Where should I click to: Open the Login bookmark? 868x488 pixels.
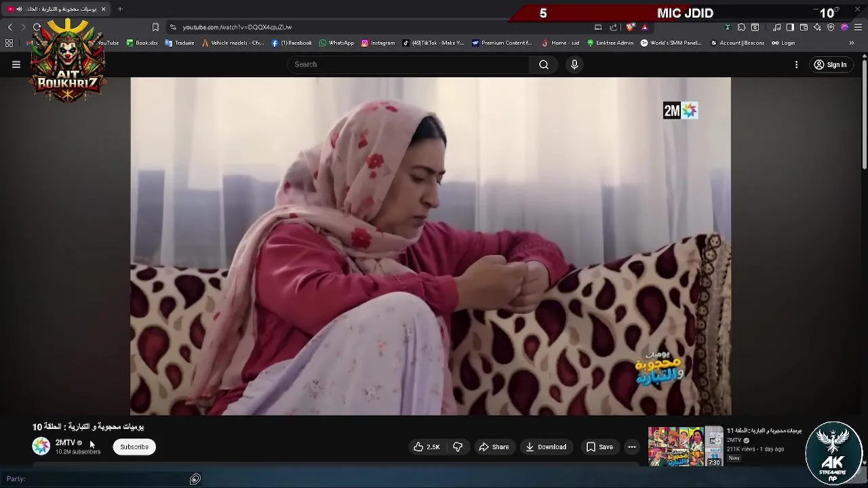[x=783, y=43]
